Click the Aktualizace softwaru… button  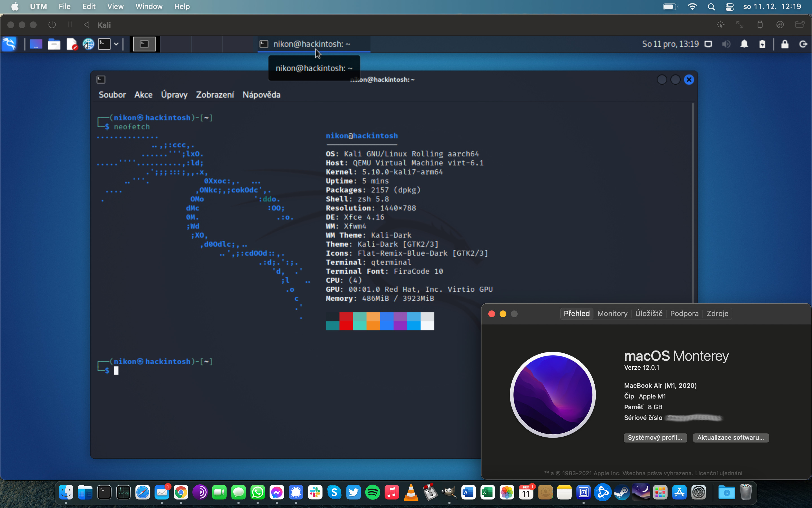731,437
